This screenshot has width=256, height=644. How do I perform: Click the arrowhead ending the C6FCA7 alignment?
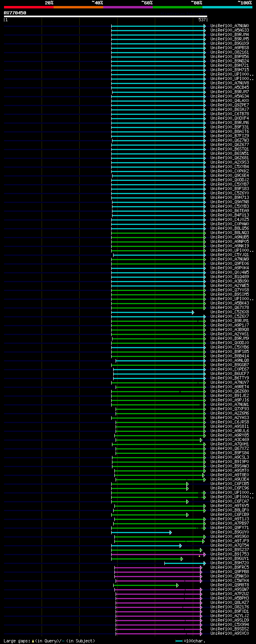(188, 502)
